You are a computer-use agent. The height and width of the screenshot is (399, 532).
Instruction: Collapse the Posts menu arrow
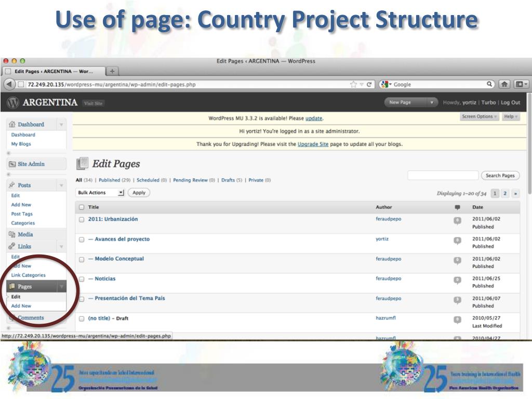61,185
